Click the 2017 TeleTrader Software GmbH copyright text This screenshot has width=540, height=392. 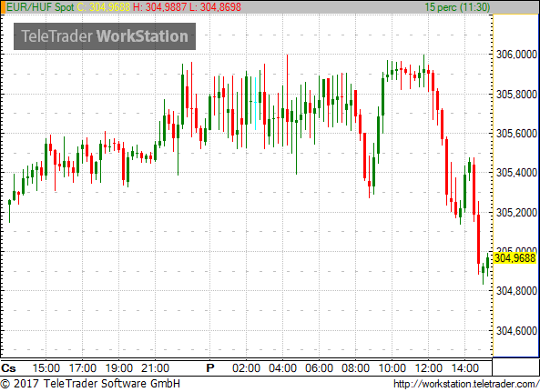click(90, 384)
